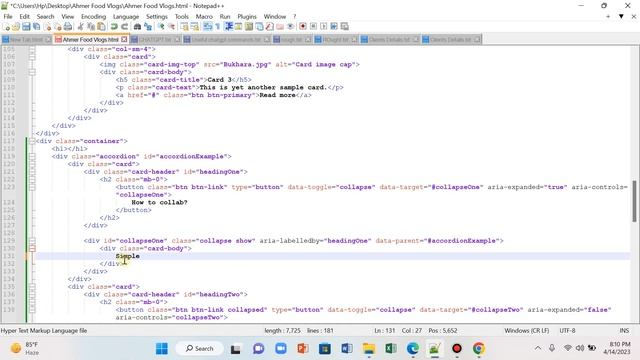Open the Encoding menu
Image resolution: width=640 pixels, height=360 pixels.
pos(93,16)
